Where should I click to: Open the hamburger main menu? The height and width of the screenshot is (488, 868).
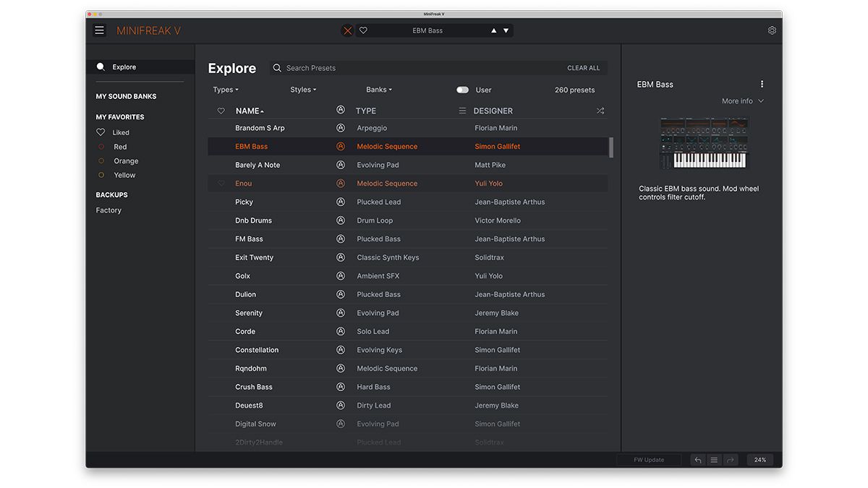(100, 30)
